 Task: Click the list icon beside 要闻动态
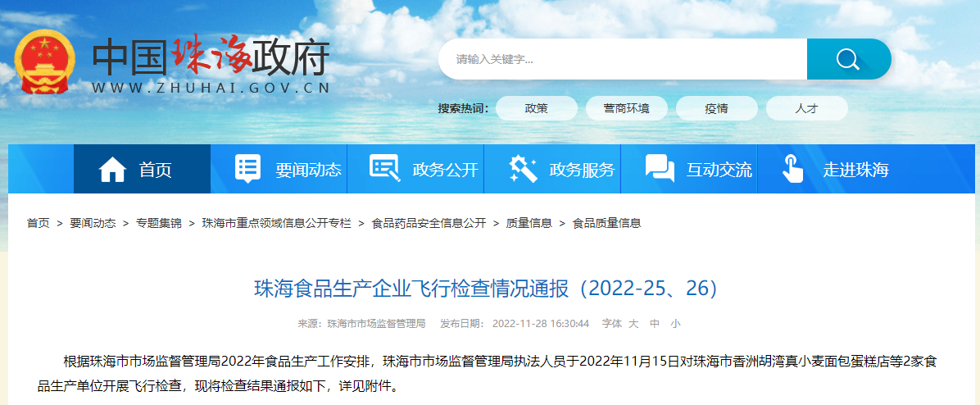247,169
